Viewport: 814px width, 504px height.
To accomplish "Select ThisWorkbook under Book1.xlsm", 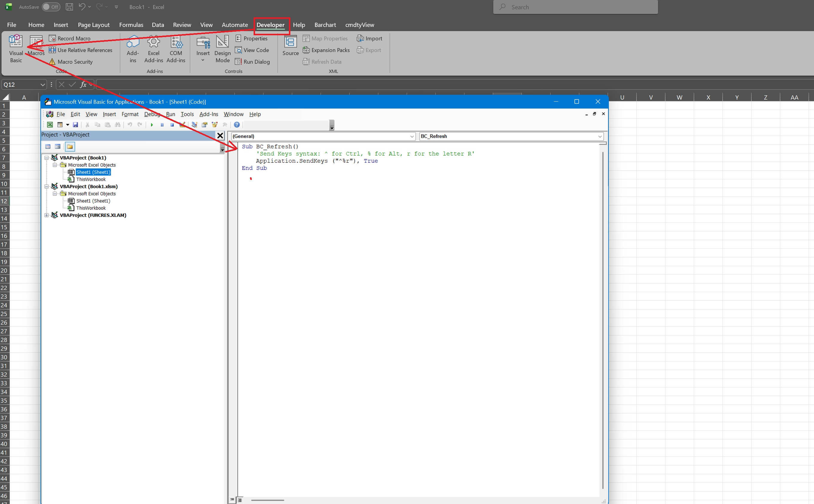I will tap(91, 208).
